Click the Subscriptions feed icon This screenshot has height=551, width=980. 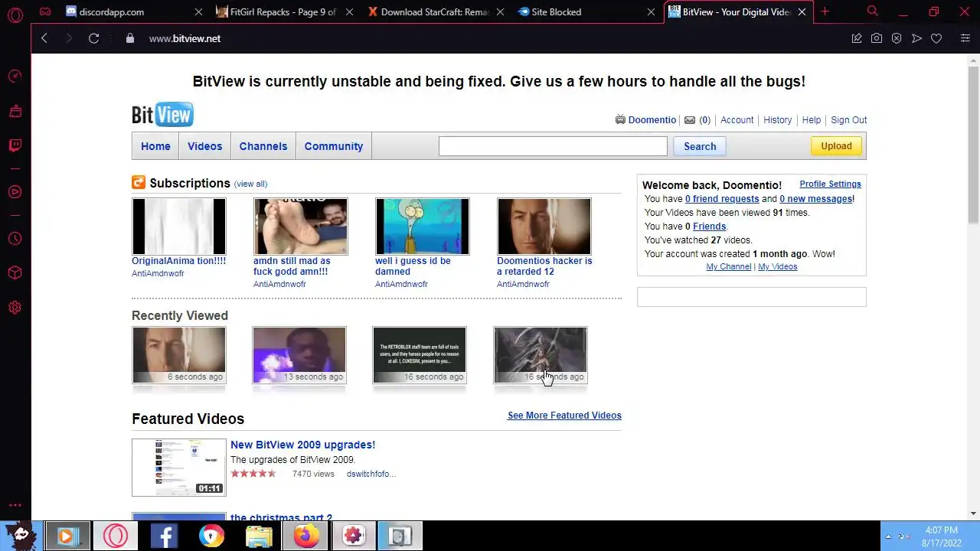pyautogui.click(x=139, y=182)
